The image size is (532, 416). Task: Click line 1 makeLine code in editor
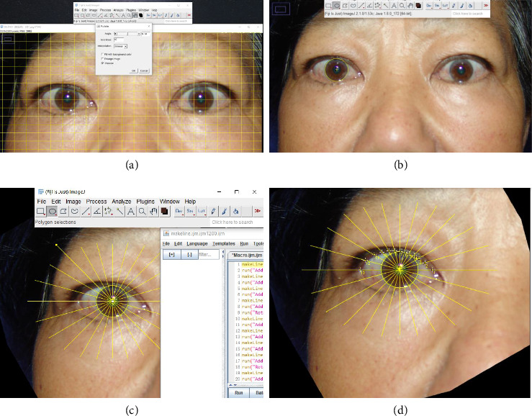pos(252,264)
